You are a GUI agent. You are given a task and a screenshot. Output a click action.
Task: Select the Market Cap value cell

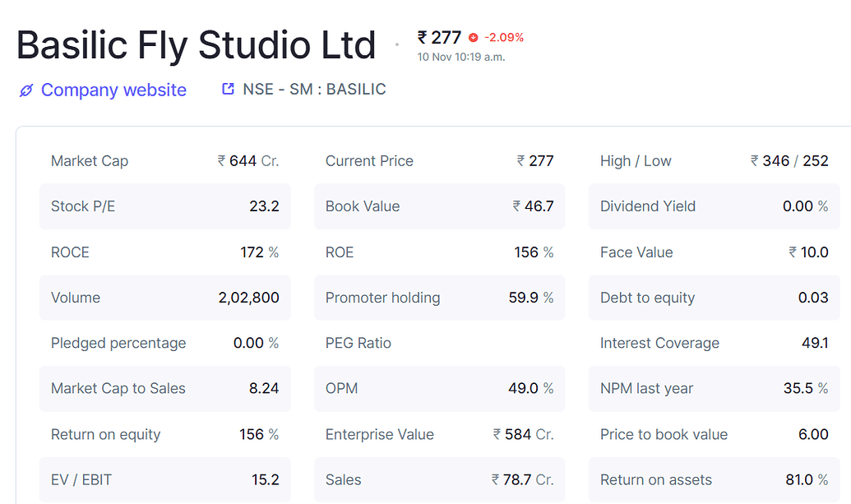pyautogui.click(x=164, y=160)
